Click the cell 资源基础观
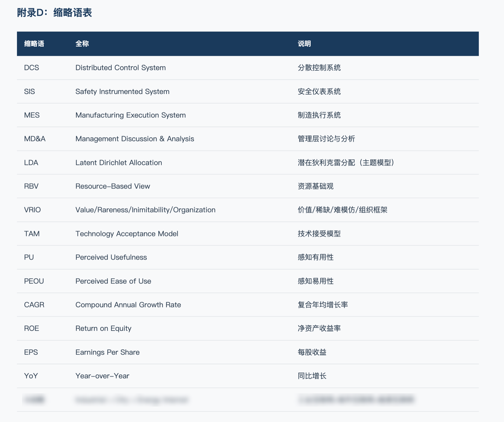Viewport: 504px width, 422px height. (316, 186)
